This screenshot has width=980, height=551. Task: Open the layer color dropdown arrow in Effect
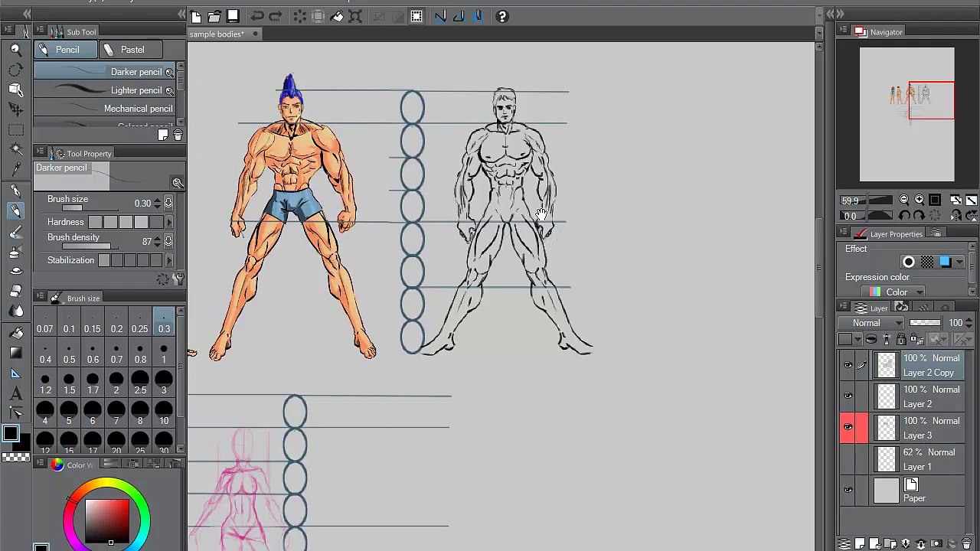point(959,262)
